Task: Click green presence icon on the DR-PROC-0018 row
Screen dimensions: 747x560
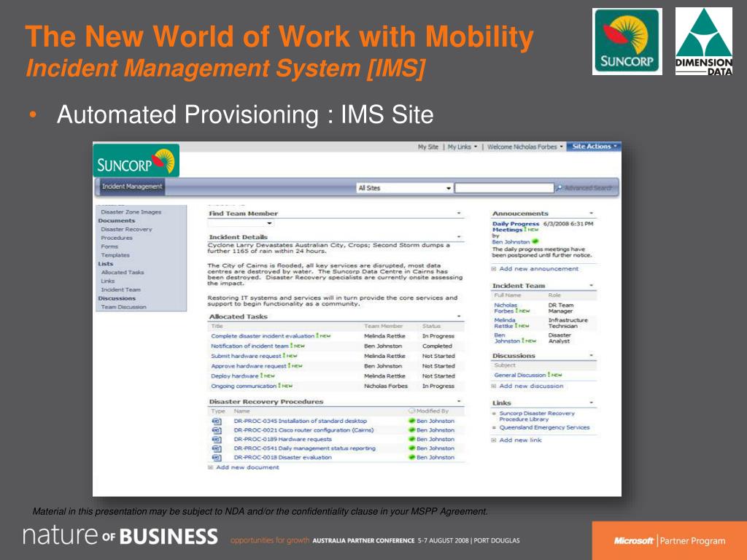Action: [412, 457]
